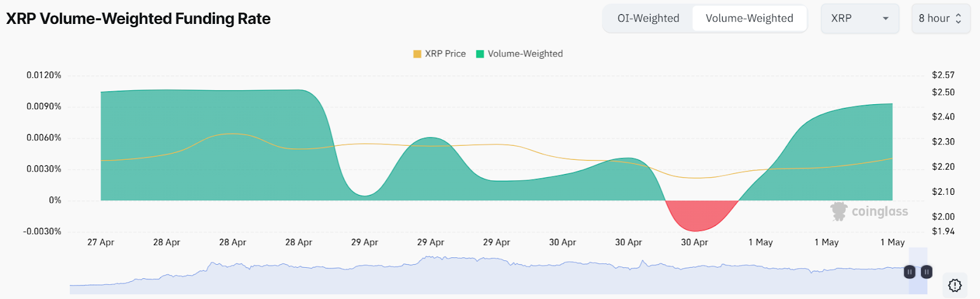This screenshot has height=299, width=980.
Task: Click the right range handle on the minimap
Action: pyautogui.click(x=927, y=271)
